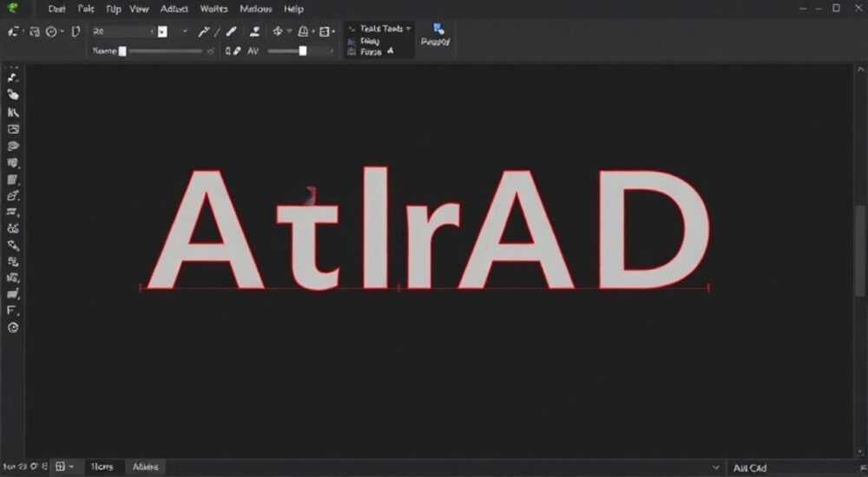868x477 pixels.
Task: Select the eyedropper tool in left toolbar
Action: tap(13, 245)
